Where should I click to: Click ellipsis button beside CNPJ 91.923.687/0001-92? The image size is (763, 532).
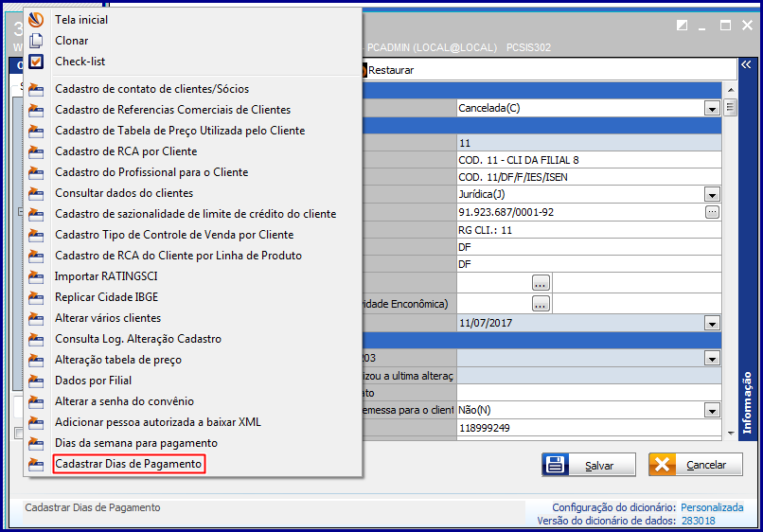click(x=712, y=212)
